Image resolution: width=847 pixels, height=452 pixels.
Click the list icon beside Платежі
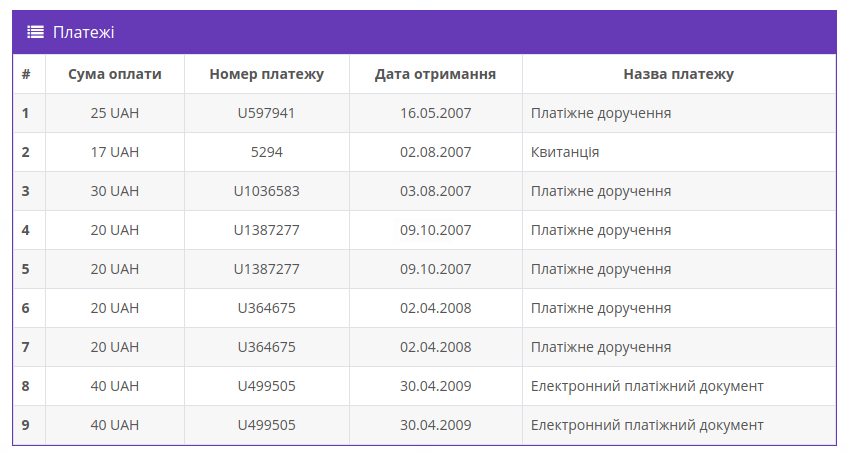35,32
